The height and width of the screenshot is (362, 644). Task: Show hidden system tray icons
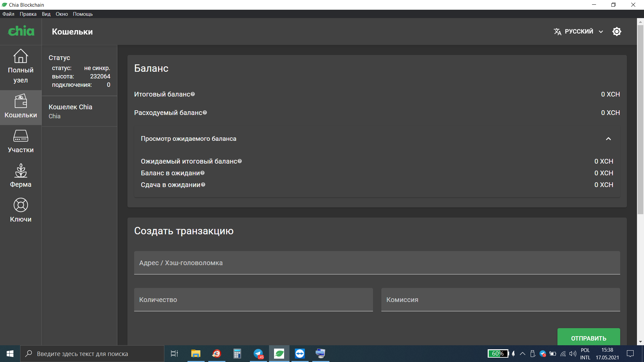pyautogui.click(x=523, y=354)
